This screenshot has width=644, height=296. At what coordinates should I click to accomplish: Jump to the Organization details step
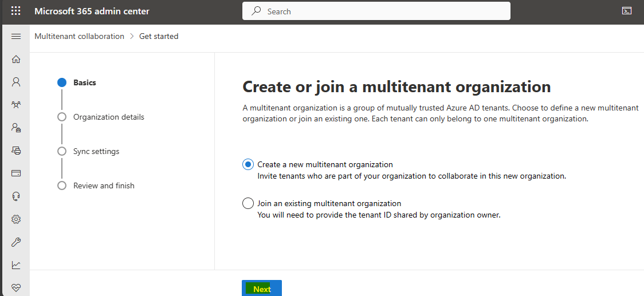[109, 117]
